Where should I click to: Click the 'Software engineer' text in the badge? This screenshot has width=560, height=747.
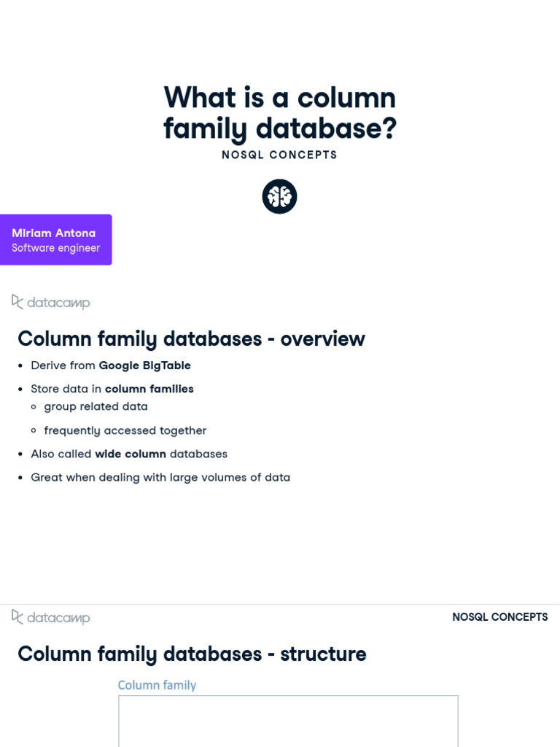pyautogui.click(x=55, y=248)
